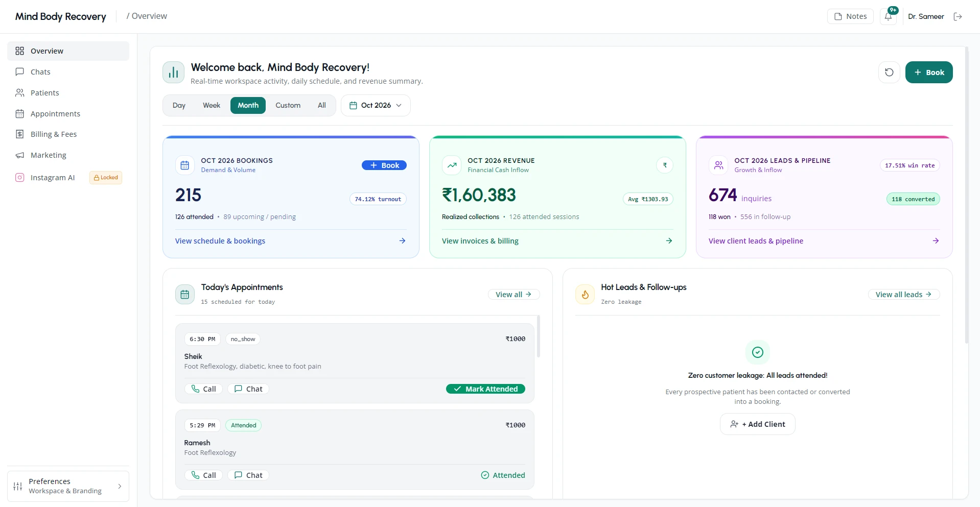Open Chat for Ramesh's appointment
The image size is (980, 507).
pyautogui.click(x=248, y=475)
